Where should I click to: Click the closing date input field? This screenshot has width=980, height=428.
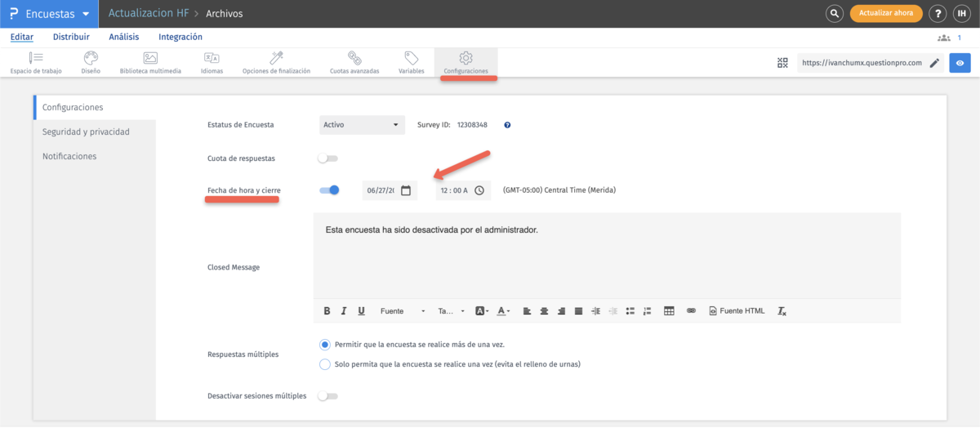tap(390, 190)
